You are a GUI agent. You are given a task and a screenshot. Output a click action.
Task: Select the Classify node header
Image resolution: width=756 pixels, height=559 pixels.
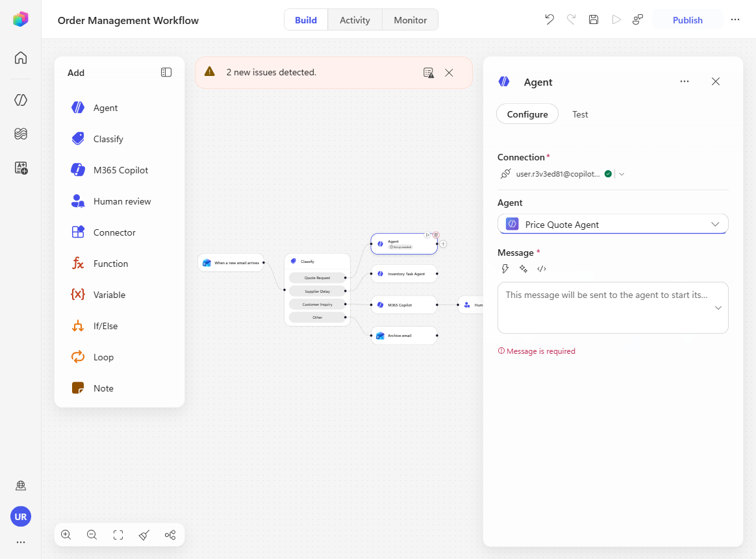click(x=317, y=261)
